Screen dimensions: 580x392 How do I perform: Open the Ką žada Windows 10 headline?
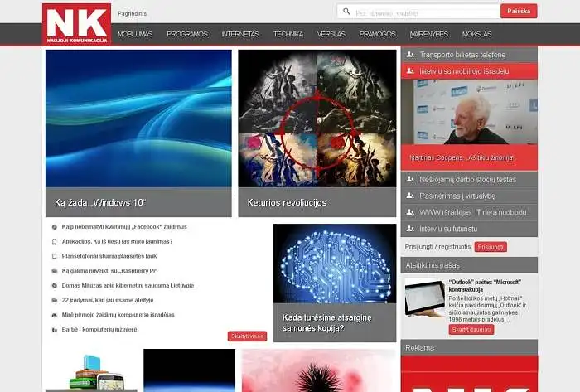pos(100,202)
